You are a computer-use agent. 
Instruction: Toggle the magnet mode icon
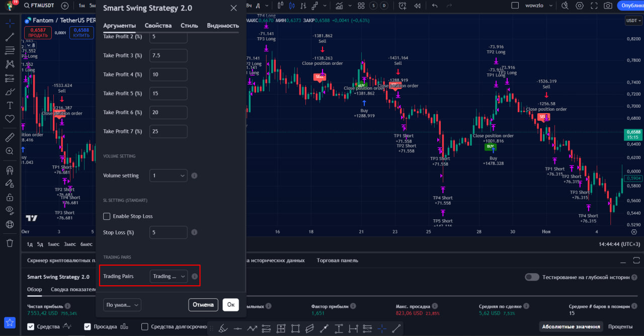[10, 170]
